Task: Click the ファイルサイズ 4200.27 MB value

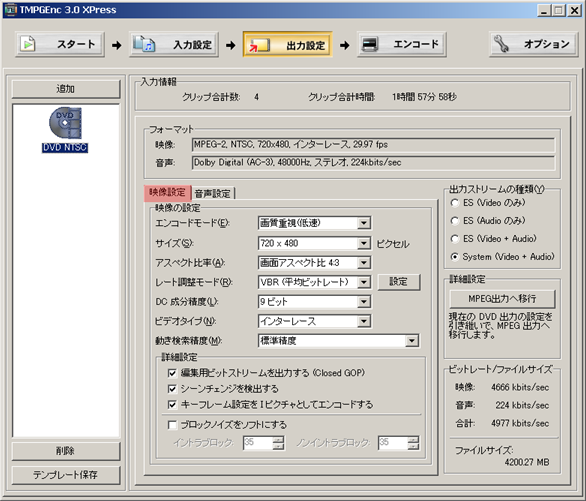Action: (527, 462)
